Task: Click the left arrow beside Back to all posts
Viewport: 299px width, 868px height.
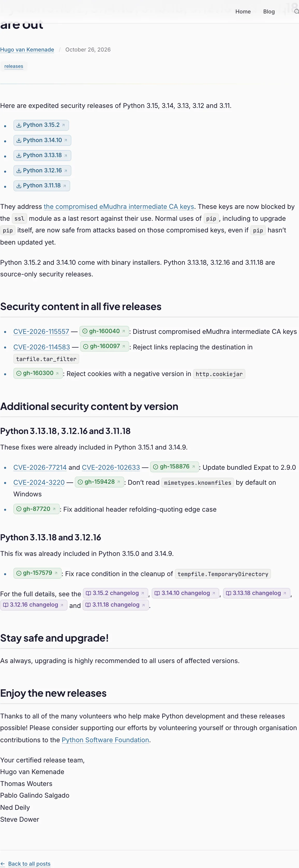Action: 3,864
